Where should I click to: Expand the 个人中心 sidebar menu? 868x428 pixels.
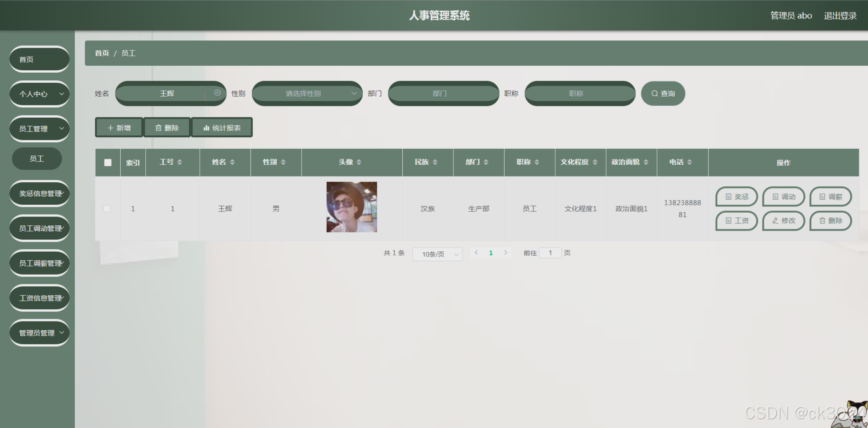click(39, 94)
